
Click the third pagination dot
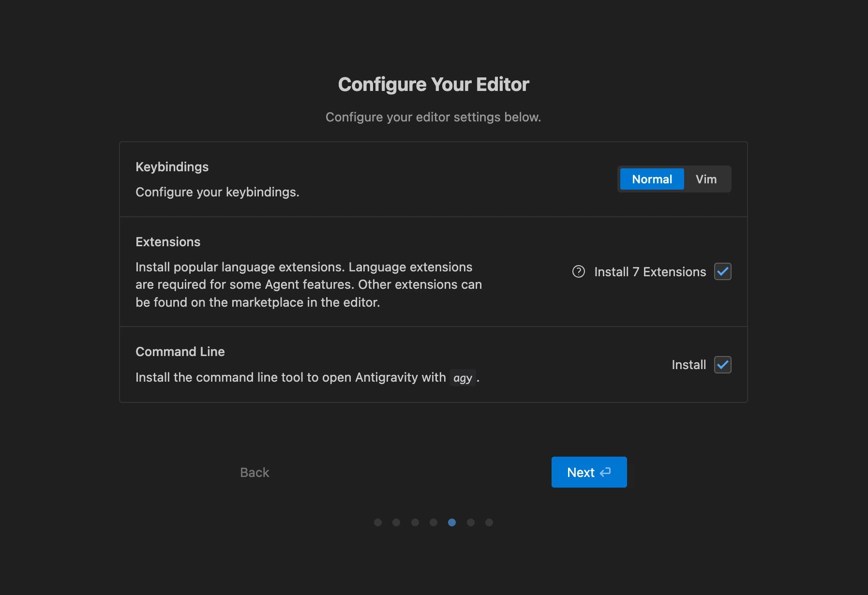pyautogui.click(x=415, y=522)
